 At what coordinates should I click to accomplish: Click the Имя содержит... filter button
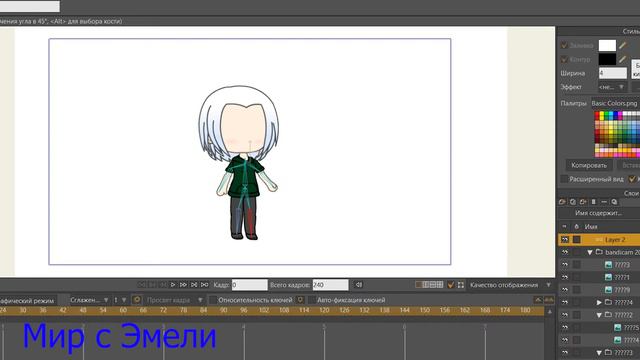coord(598,213)
